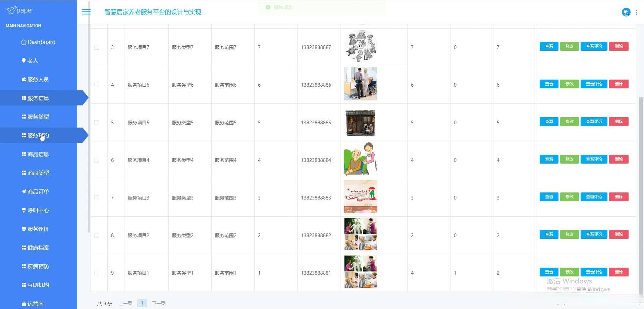Click the 服务类型6 cell

tap(183, 85)
